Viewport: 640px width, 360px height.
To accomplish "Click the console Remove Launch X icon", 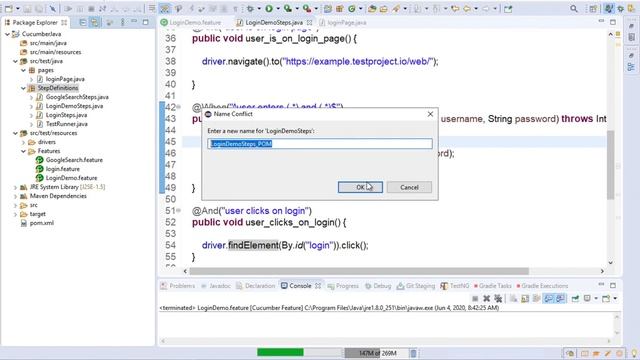I will click(x=487, y=298).
